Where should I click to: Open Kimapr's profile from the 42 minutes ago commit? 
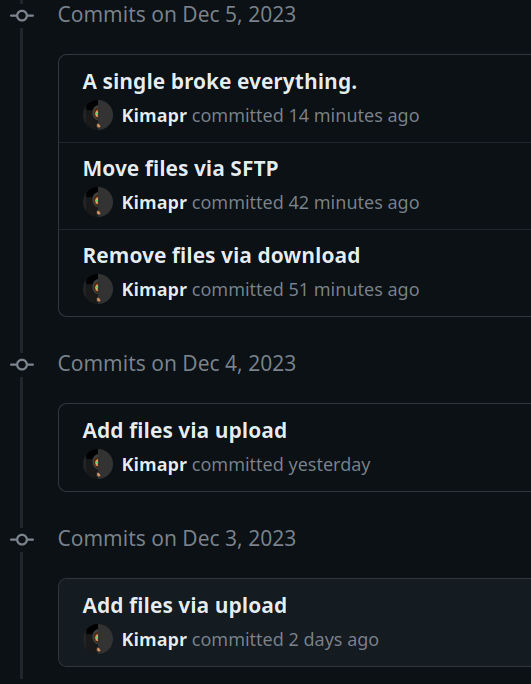(x=154, y=203)
